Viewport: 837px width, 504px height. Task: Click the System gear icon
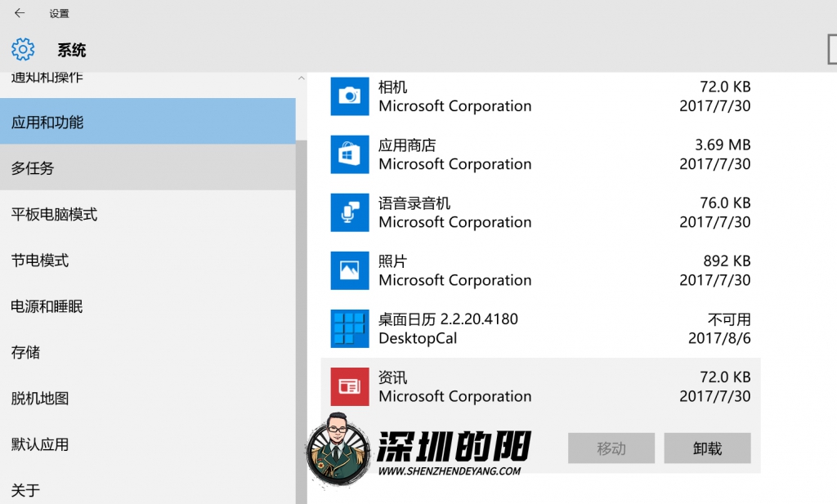(23, 50)
